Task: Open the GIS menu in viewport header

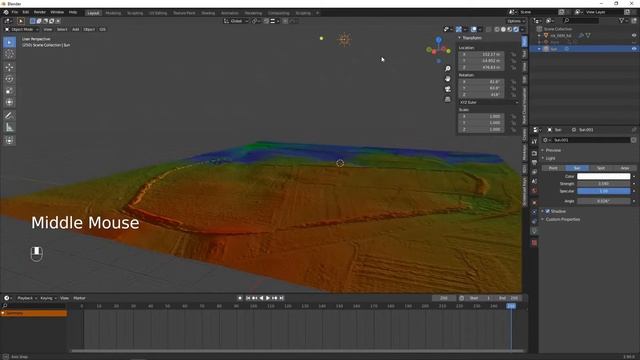Action: [x=102, y=29]
